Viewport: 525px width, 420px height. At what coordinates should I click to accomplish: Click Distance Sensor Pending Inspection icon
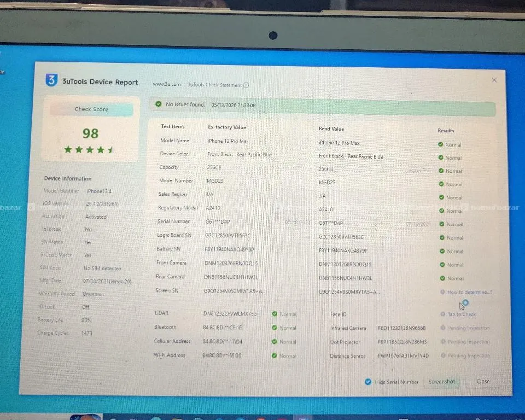pyautogui.click(x=444, y=355)
